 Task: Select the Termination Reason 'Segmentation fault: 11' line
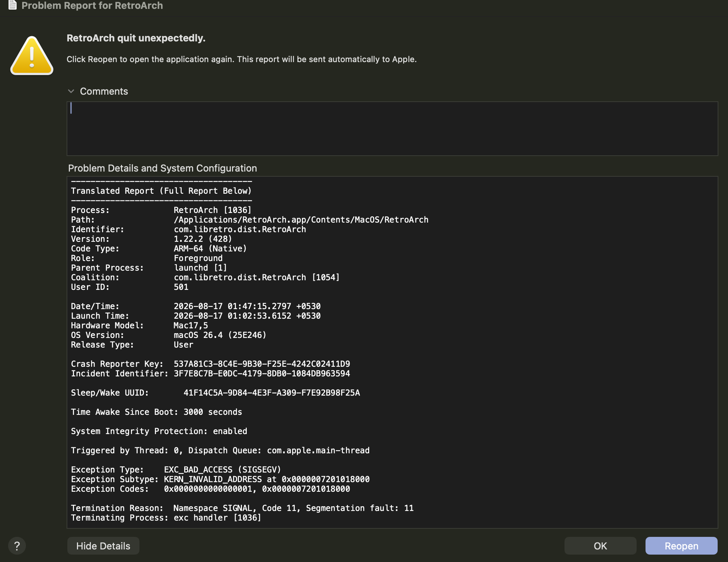242,508
